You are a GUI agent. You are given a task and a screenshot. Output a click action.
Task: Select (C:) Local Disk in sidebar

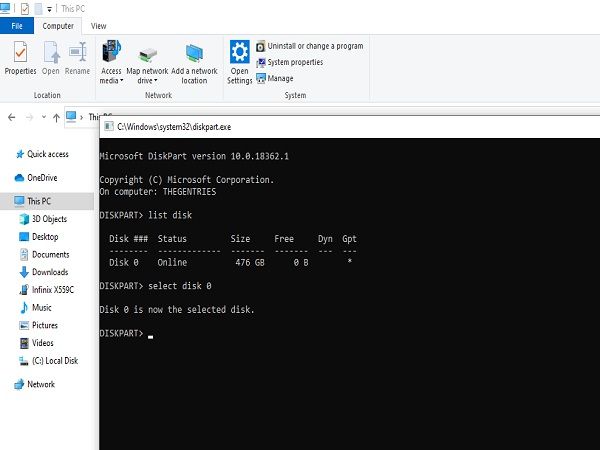[49, 361]
